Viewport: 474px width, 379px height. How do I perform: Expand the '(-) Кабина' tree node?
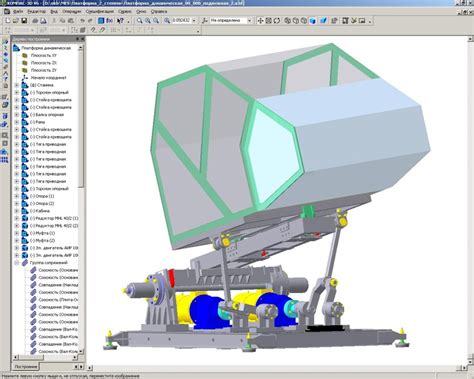coord(17,211)
